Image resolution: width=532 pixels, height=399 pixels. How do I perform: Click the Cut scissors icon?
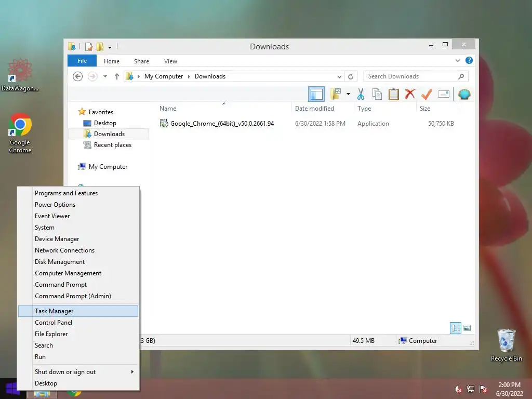pyautogui.click(x=361, y=94)
